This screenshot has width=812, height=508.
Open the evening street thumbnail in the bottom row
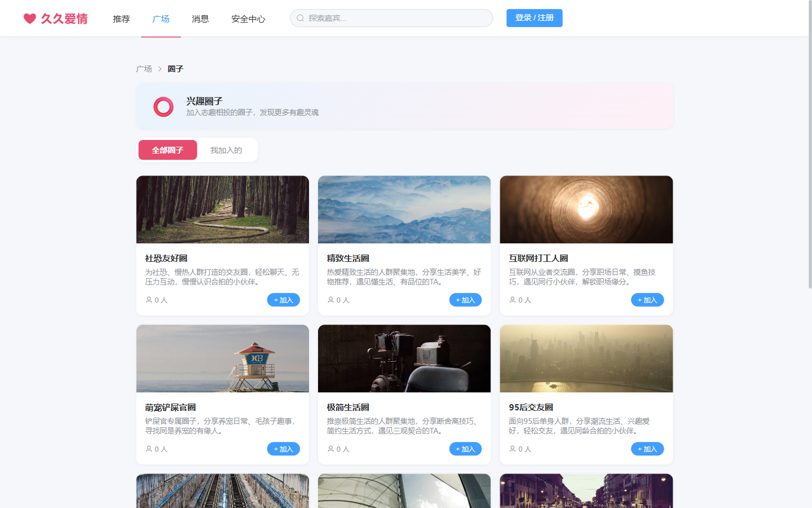[586, 491]
